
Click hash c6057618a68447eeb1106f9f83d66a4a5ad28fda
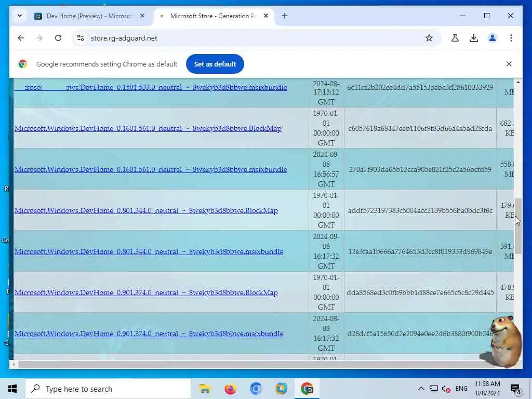pyautogui.click(x=420, y=129)
